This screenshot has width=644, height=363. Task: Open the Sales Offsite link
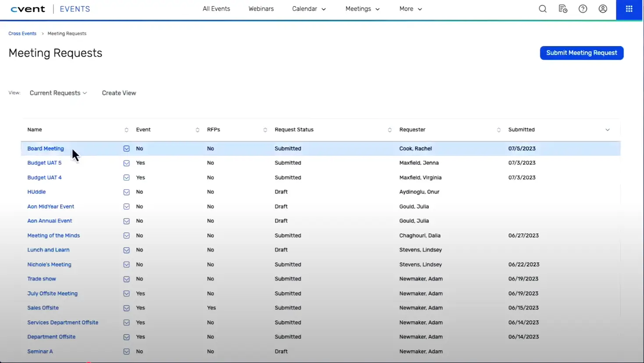43,308
